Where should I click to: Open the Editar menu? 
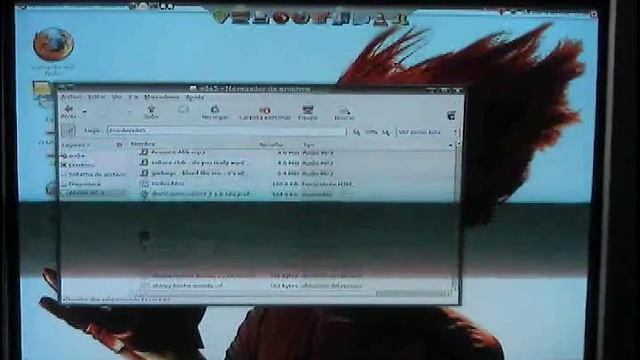[97, 97]
